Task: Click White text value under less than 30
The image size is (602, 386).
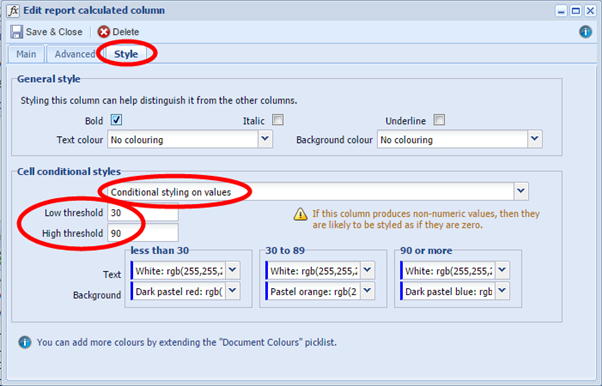Action: pos(179,271)
